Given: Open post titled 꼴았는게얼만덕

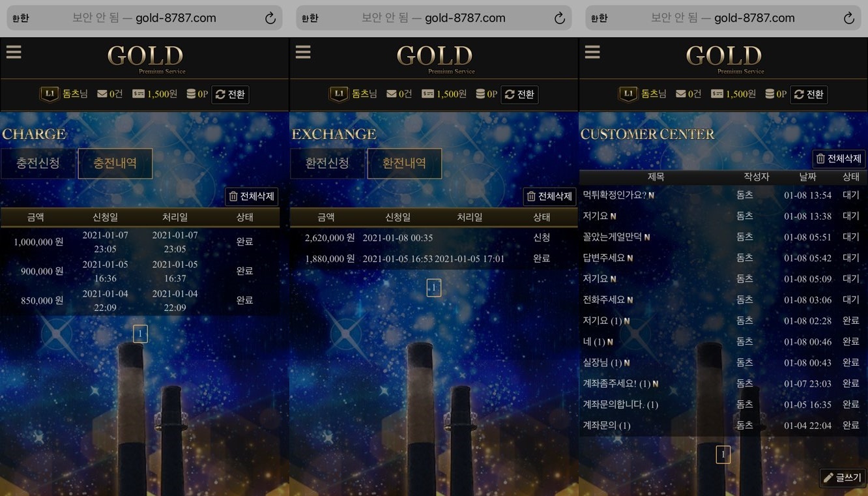Looking at the screenshot, I should (x=612, y=237).
